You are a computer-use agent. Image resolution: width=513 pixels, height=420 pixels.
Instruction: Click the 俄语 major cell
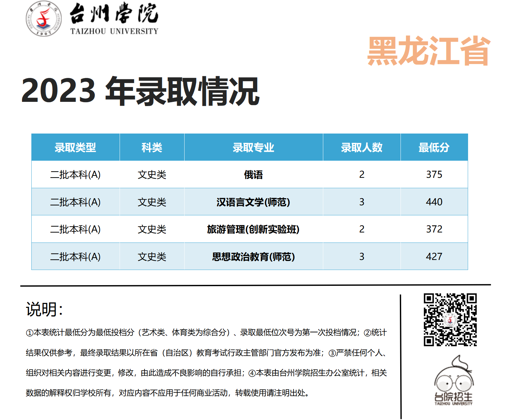[253, 175]
